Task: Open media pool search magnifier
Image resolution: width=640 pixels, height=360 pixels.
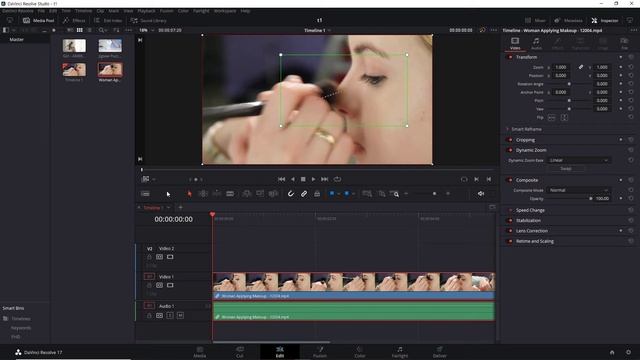Action: (x=101, y=30)
